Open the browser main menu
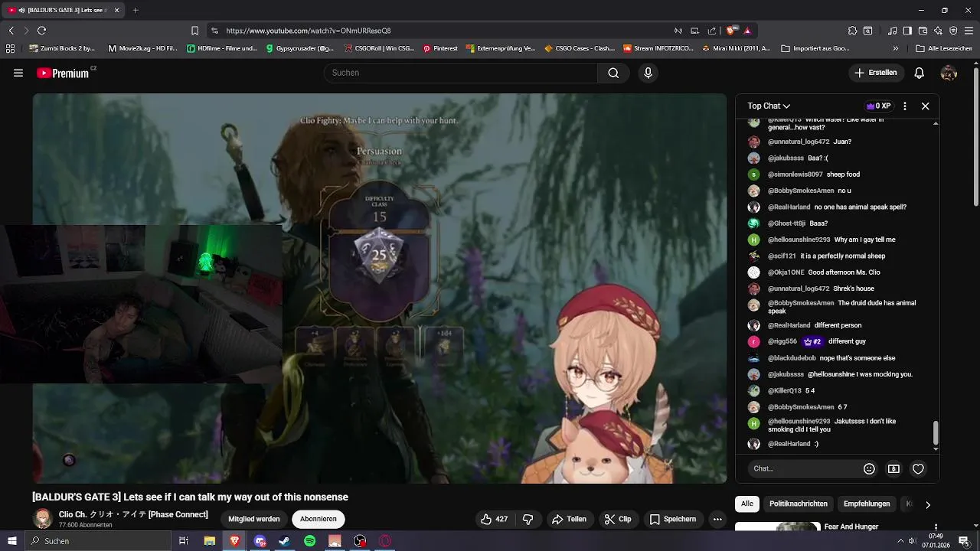980x551 pixels. pos(969,31)
